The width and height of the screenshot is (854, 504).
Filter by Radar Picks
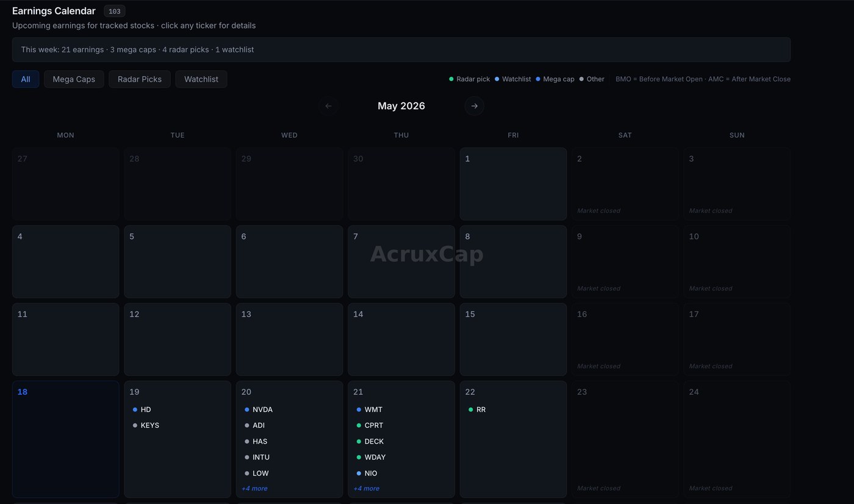[140, 79]
